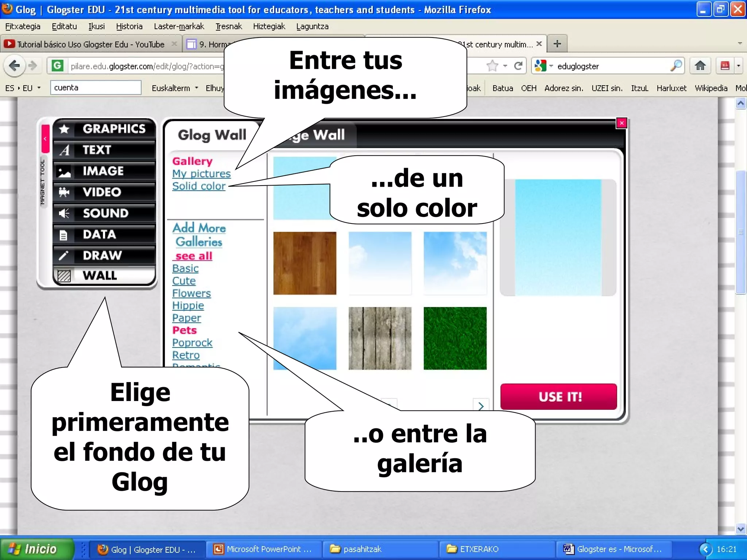This screenshot has height=560, width=747.
Task: Collapse the magnet tool pink handle
Action: click(45, 139)
